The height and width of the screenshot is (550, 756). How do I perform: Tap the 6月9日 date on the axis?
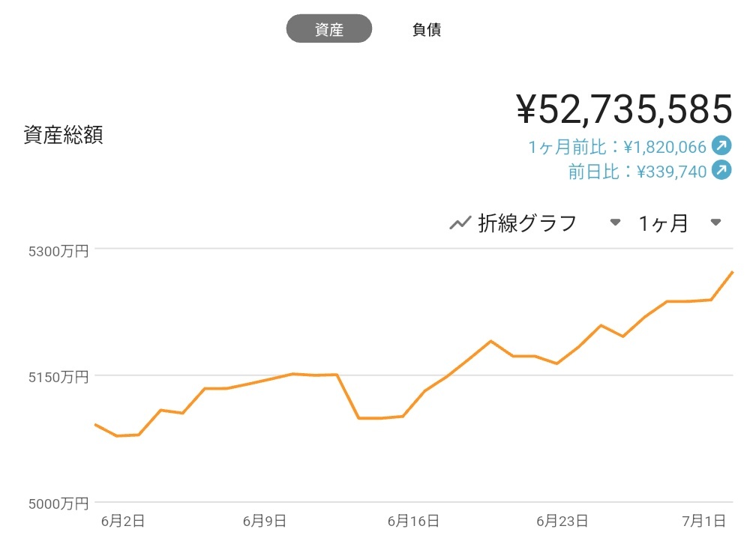(265, 521)
